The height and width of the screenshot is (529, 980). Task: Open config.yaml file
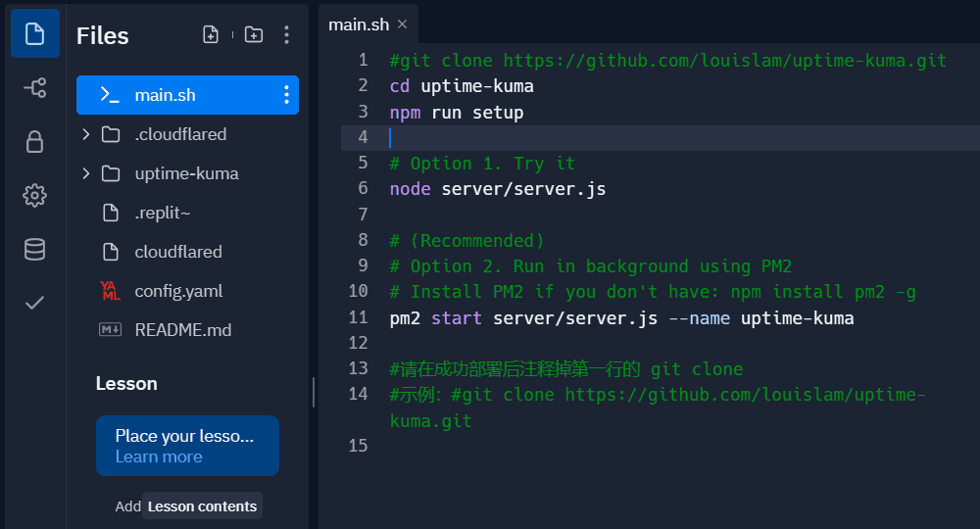tap(177, 291)
